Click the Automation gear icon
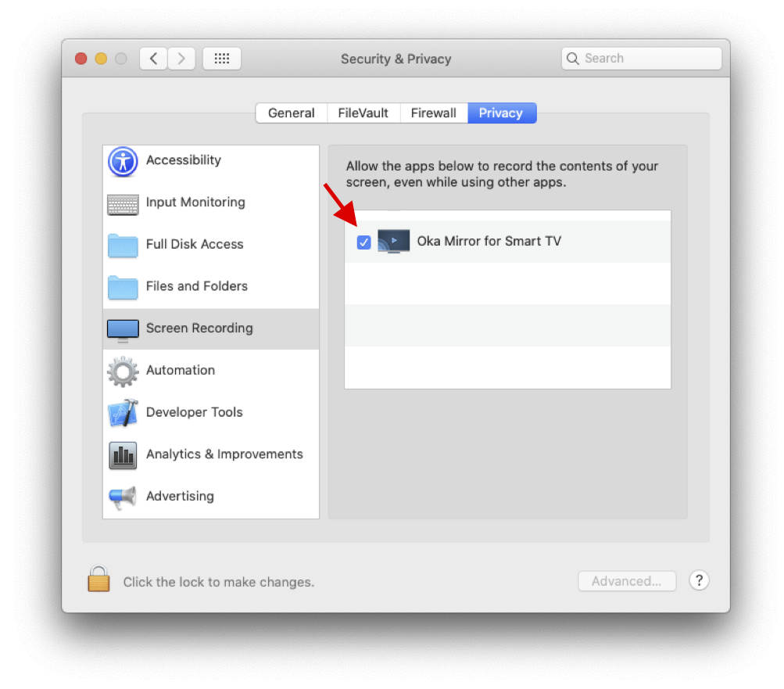This screenshot has width=784, height=689. pos(123,371)
